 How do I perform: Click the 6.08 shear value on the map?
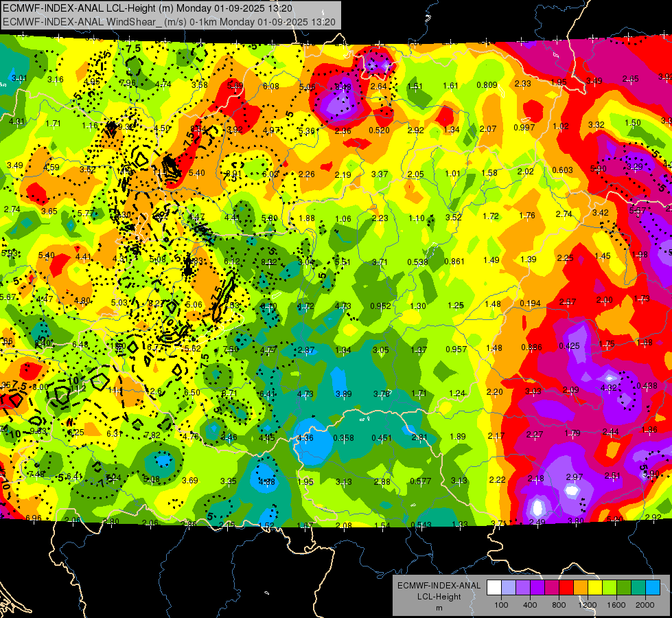tap(271, 87)
